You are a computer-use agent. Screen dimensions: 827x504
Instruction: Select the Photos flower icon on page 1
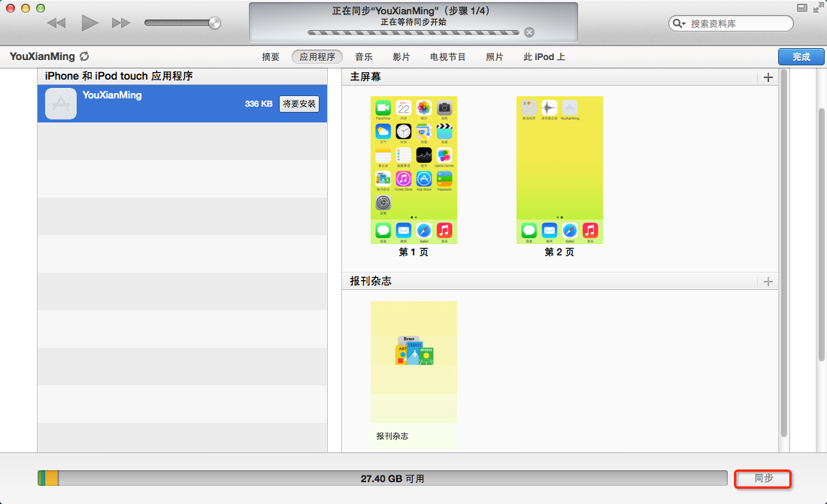tap(424, 108)
